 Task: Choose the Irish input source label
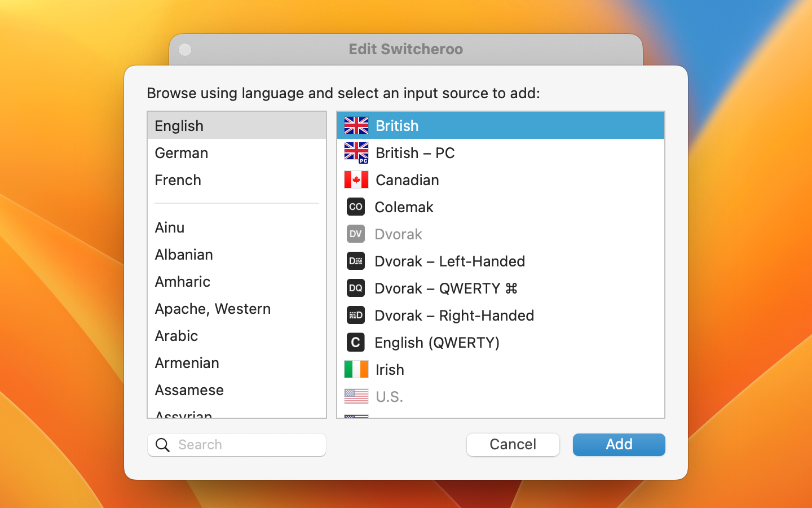click(390, 369)
